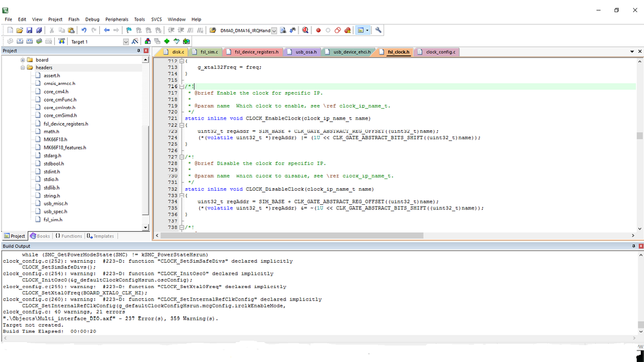644x362 pixels.
Task: Disable all breakpoints with crossed circles icon
Action: 338,30
